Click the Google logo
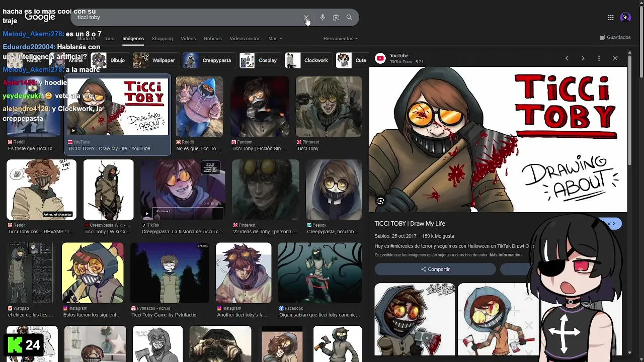 tap(40, 17)
